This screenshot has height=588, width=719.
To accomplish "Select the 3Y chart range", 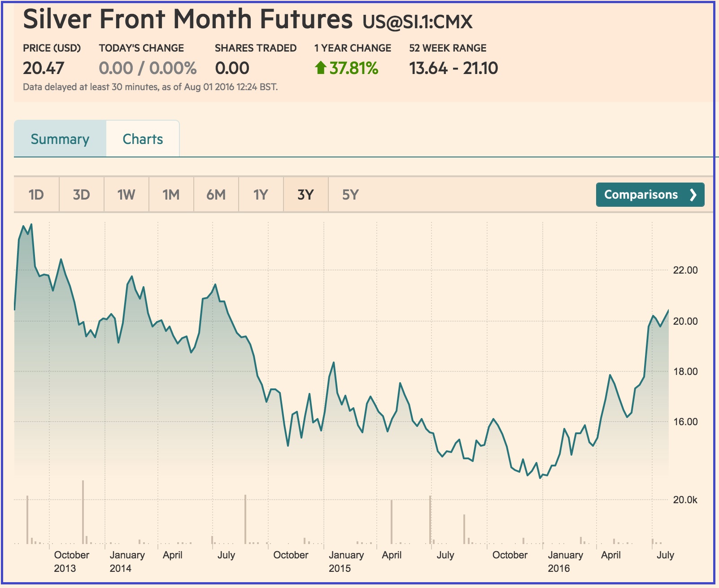I will (x=305, y=195).
